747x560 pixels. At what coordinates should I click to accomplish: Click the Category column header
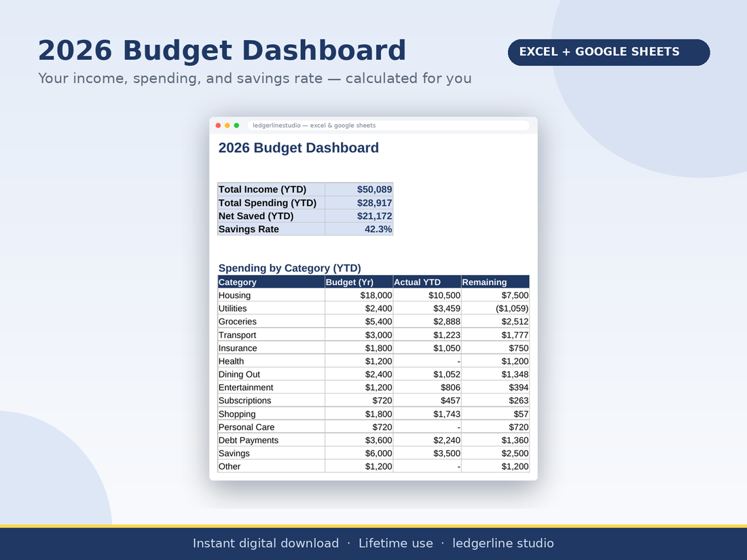click(271, 282)
